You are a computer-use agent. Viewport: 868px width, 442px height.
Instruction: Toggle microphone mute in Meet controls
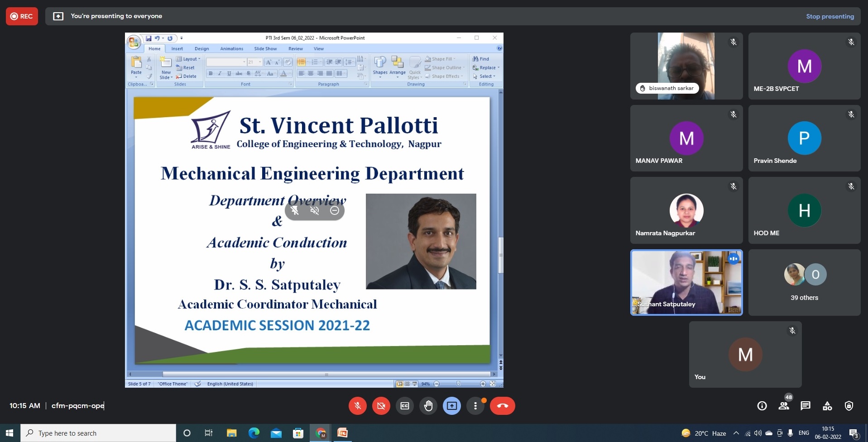(x=358, y=406)
